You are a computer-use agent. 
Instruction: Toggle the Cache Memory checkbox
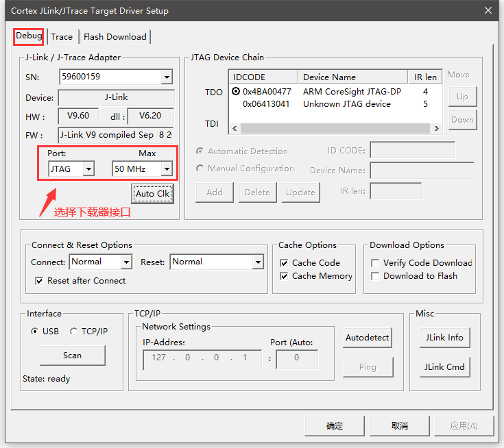[x=284, y=276]
